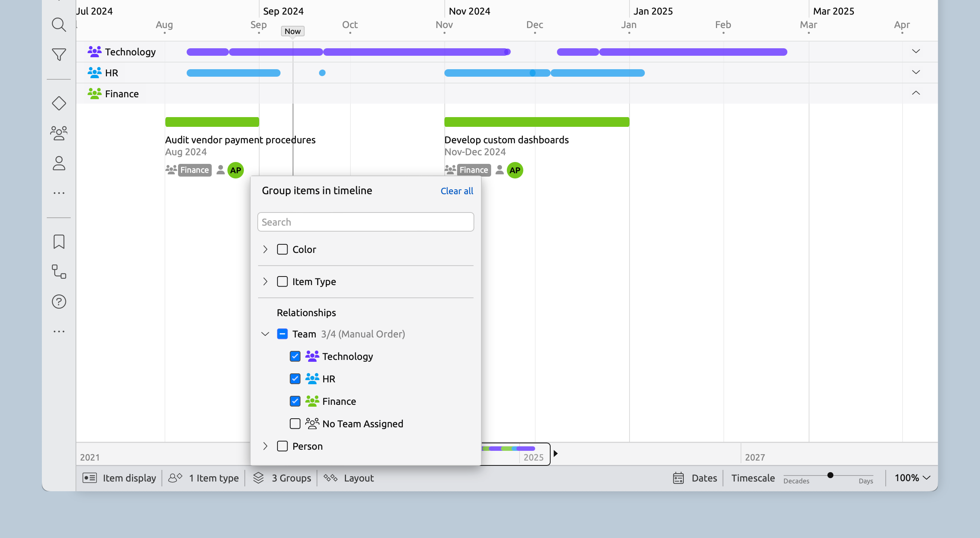This screenshot has width=980, height=538.
Task: Click the Timescale slider handle
Action: point(830,475)
